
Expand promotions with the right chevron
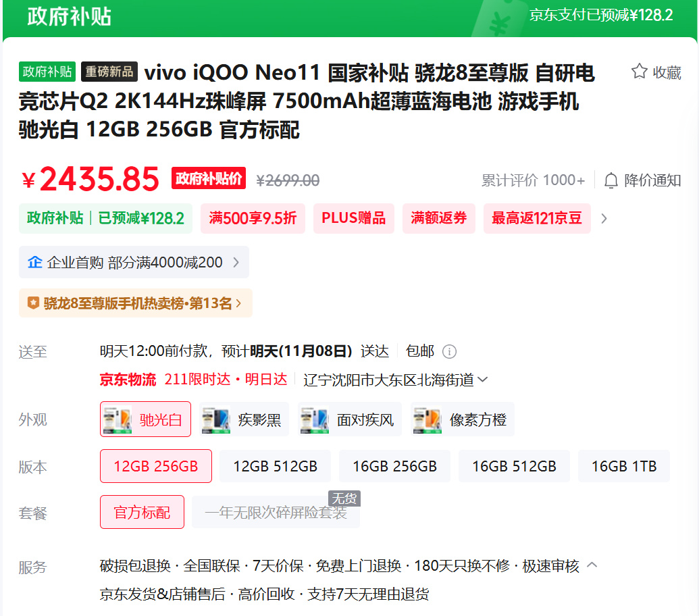point(604,218)
